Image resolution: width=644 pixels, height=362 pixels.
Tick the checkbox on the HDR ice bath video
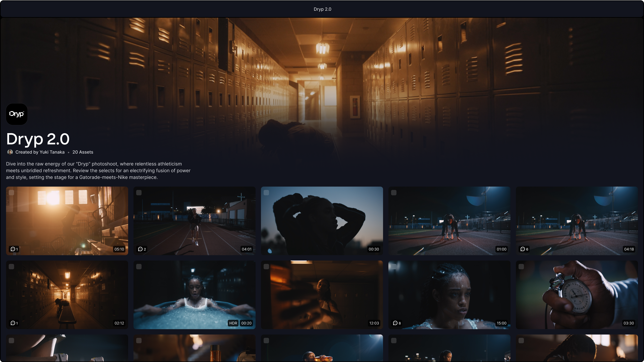tap(139, 267)
